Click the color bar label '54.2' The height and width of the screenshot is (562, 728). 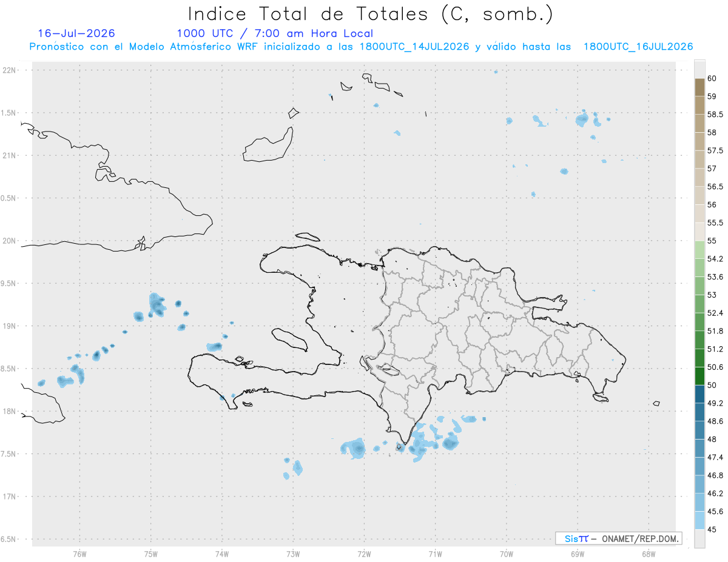point(715,259)
